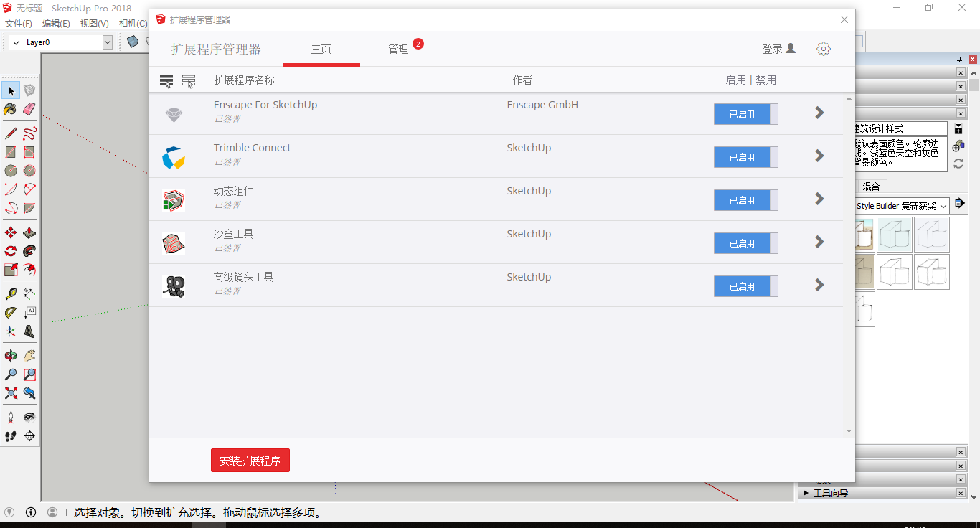
Task: Select the Zoom magnifier tool
Action: tap(11, 374)
